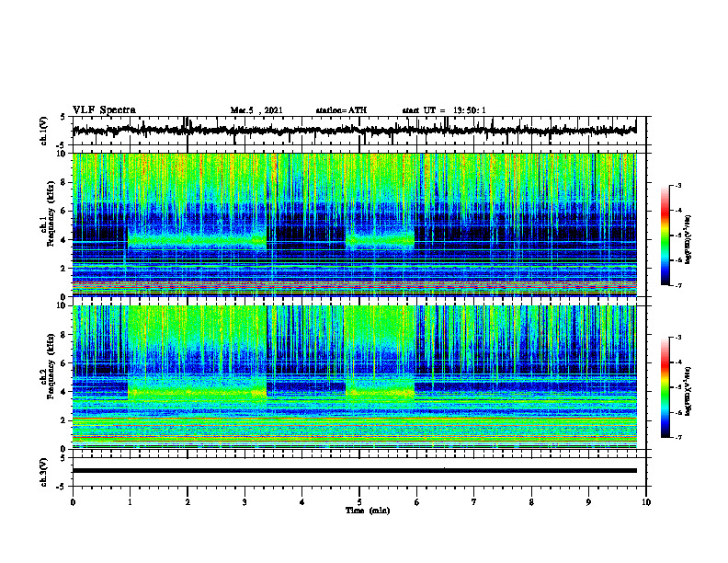The width and height of the screenshot is (728, 563).
Task: Click the flat ch.3 voltage trace
Action: click(x=354, y=471)
